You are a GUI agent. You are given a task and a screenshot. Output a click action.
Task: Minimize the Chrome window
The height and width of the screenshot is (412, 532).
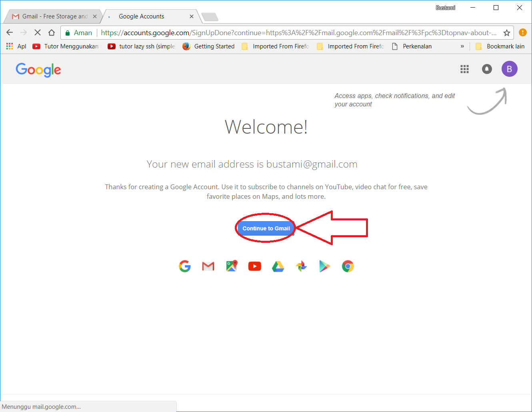473,8
